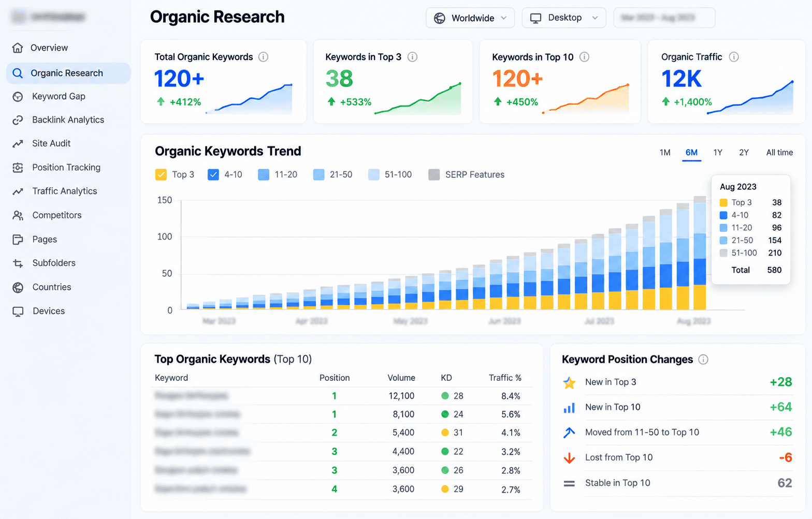Toggle the 21-50 series checkbox
The width and height of the screenshot is (812, 519).
point(318,174)
